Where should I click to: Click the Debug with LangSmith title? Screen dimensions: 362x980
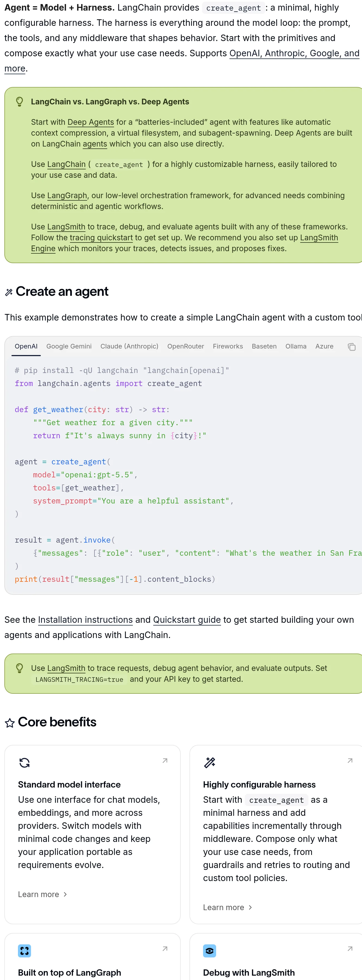coord(249,972)
